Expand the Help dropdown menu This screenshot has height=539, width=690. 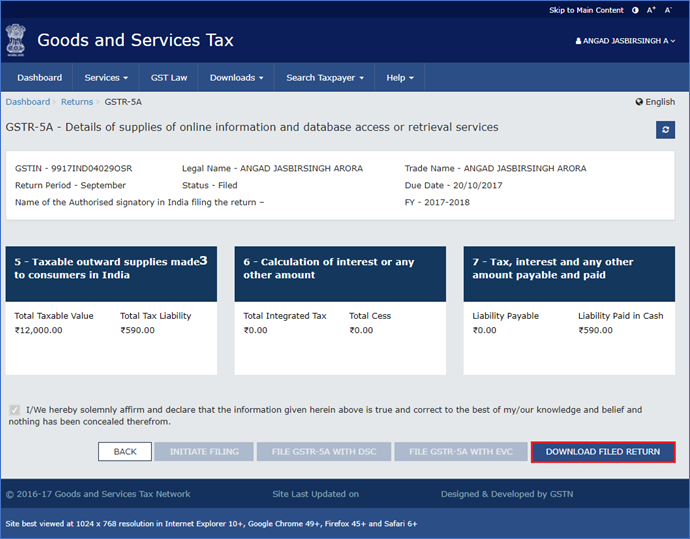[400, 77]
